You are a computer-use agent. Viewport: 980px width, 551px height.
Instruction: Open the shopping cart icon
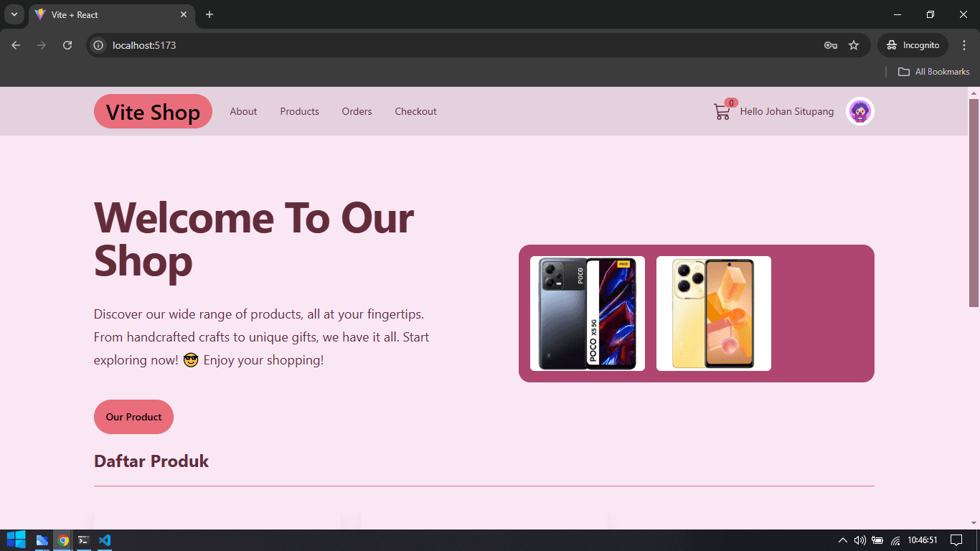coord(722,111)
